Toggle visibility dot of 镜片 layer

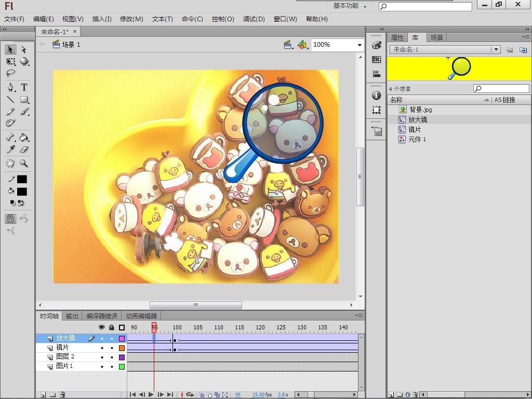[x=102, y=348]
